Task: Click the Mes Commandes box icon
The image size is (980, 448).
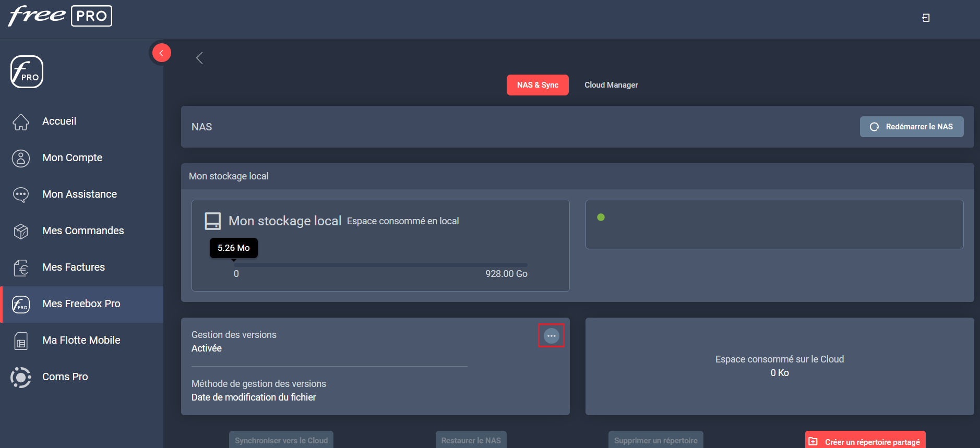Action: tap(21, 231)
